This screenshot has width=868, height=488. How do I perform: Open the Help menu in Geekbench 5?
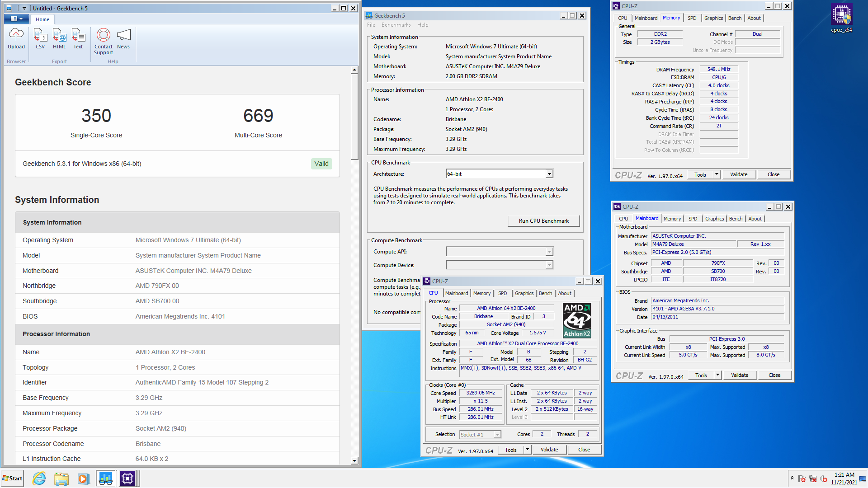[423, 25]
